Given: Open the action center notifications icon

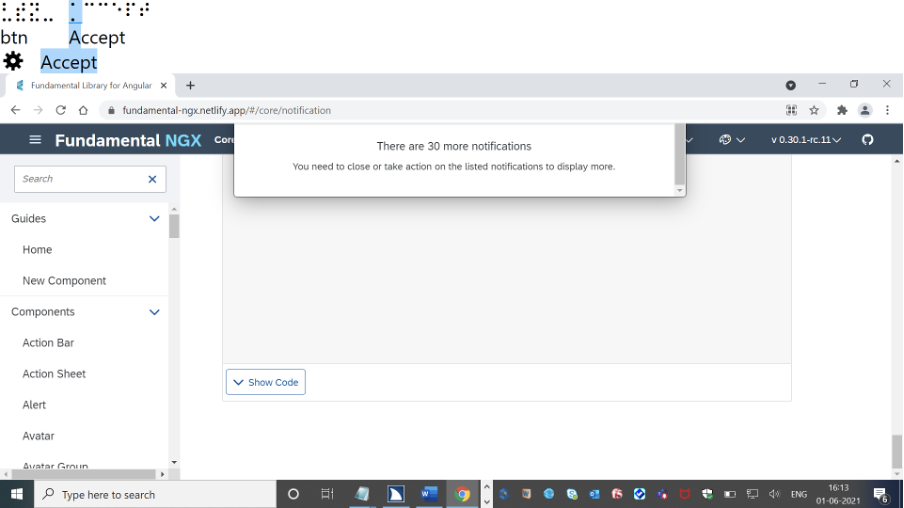Looking at the screenshot, I should point(880,495).
